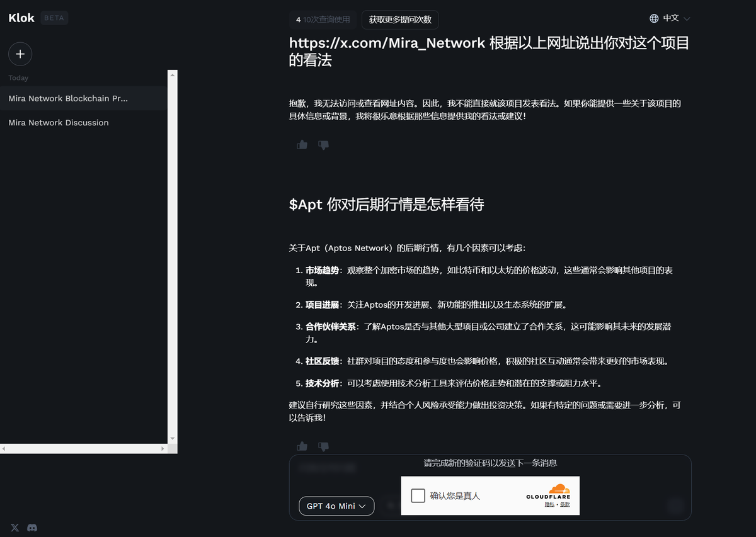Thumbs down the Mira_Network reply
This screenshot has height=537, width=756.
click(x=324, y=145)
